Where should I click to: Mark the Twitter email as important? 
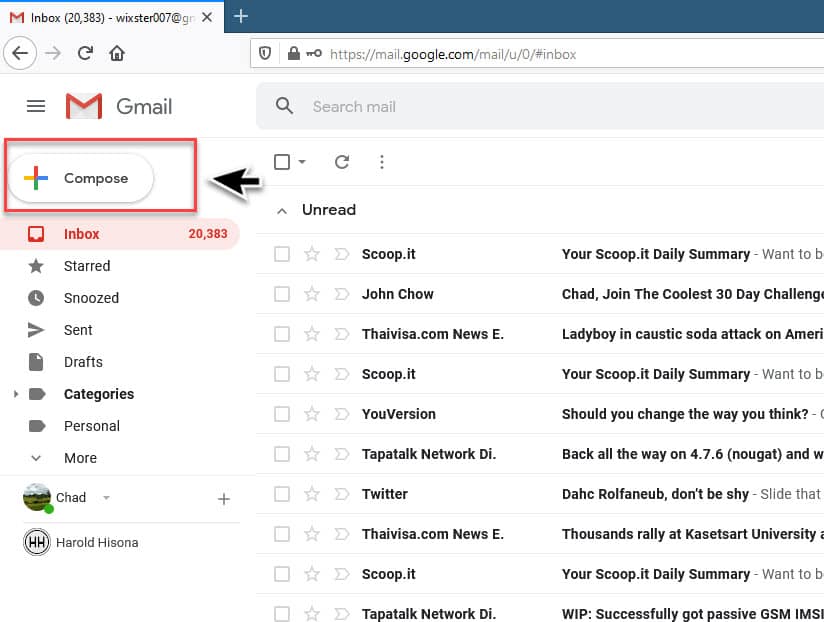pos(342,494)
